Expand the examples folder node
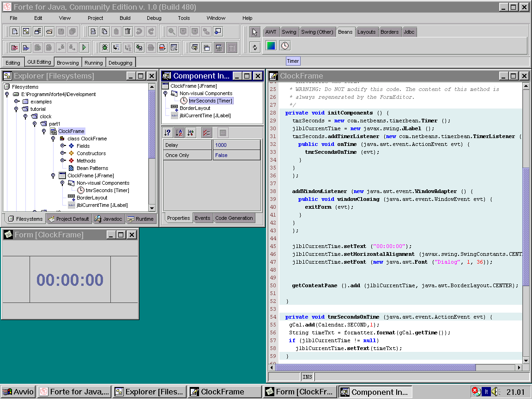This screenshot has height=399, width=532. (17, 102)
